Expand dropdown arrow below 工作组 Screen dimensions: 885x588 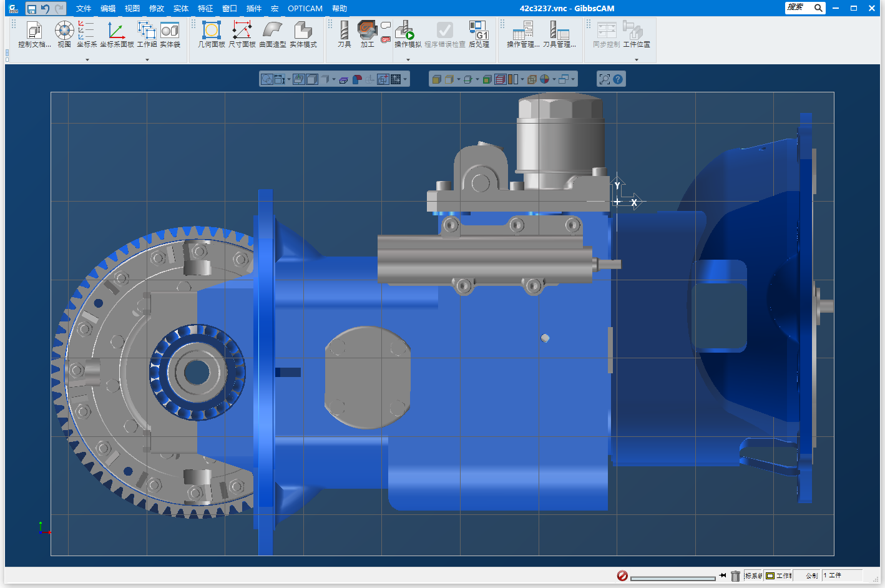pyautogui.click(x=147, y=60)
